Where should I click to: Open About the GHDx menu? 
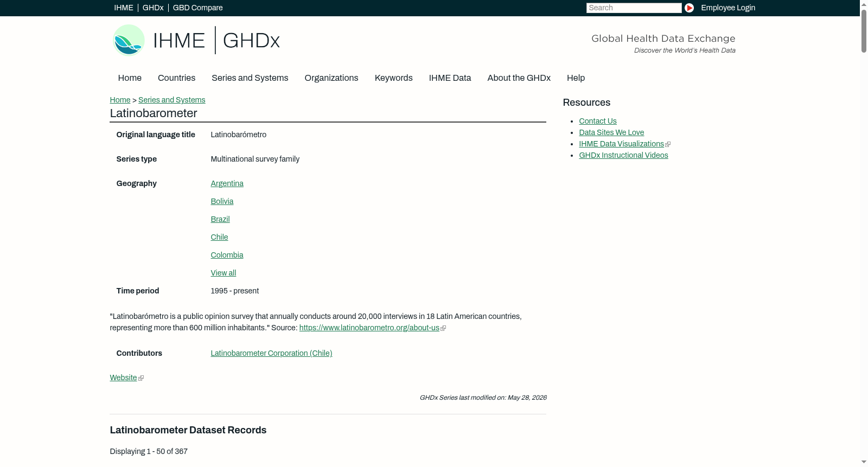click(x=519, y=78)
